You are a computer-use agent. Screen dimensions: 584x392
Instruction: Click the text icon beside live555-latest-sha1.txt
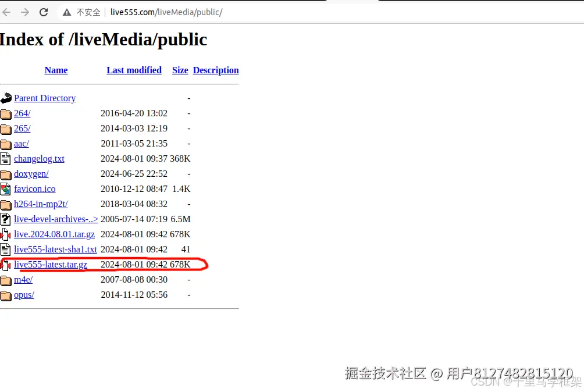tap(5, 250)
